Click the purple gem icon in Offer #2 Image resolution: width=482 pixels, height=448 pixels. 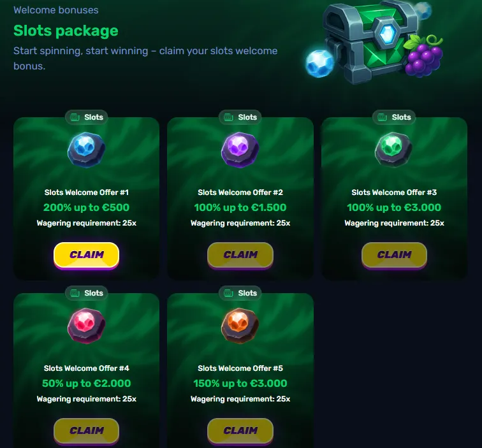240,150
